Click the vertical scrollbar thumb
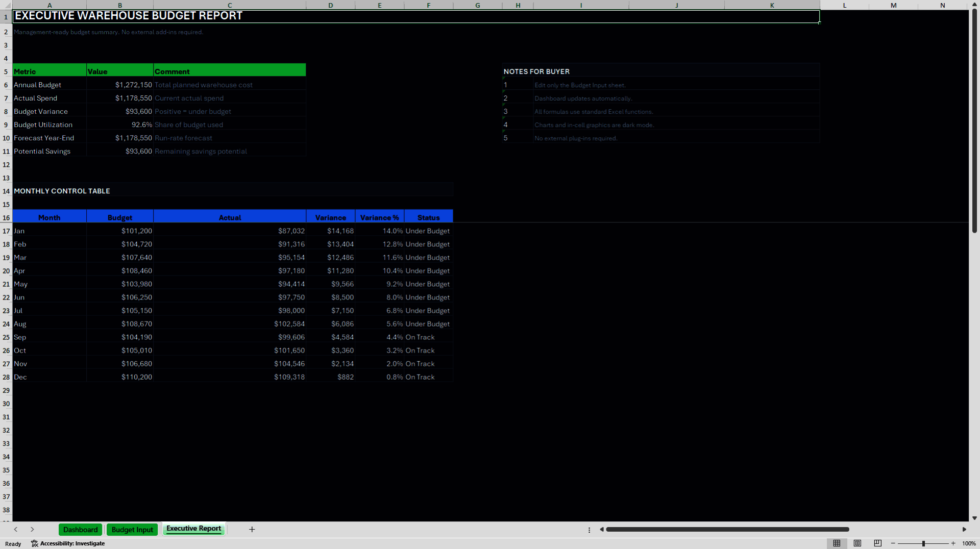 point(974,120)
